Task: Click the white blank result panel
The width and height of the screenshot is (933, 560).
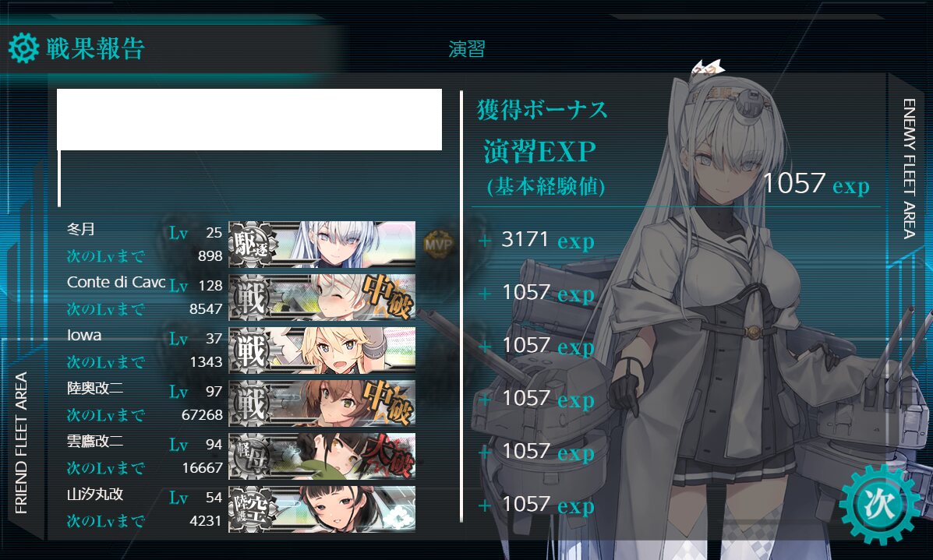Action: (x=249, y=119)
